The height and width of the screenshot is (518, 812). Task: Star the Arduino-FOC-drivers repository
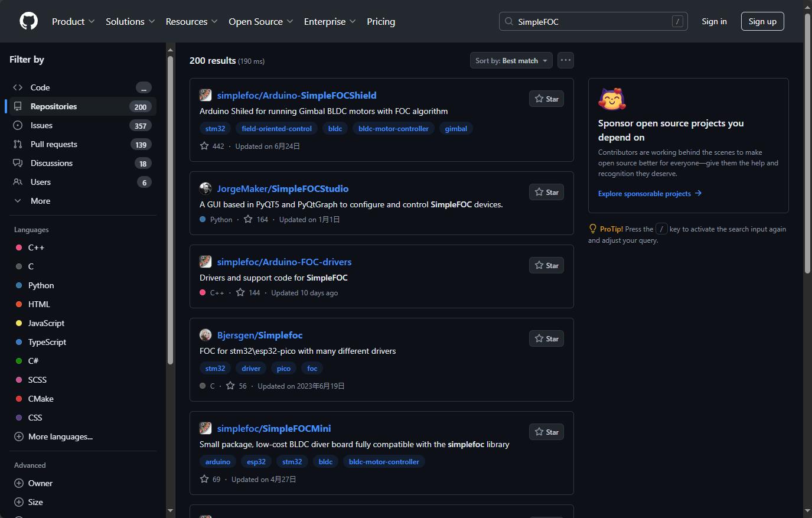click(546, 265)
